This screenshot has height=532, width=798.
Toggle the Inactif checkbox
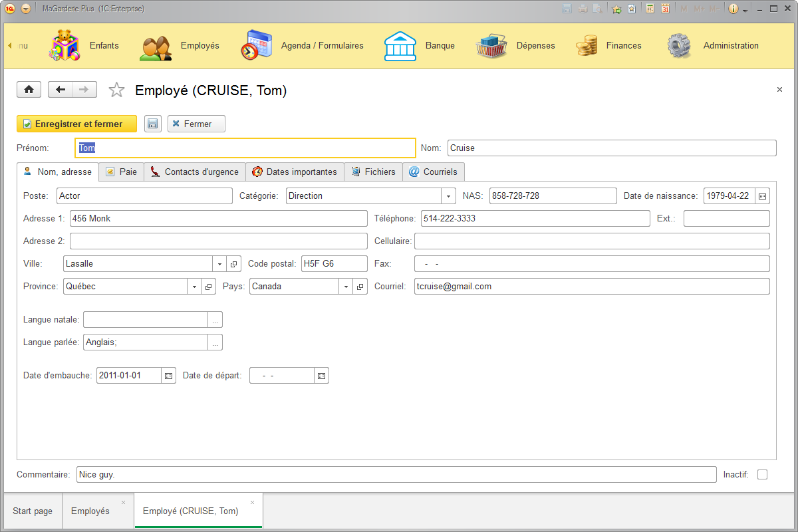click(762, 474)
